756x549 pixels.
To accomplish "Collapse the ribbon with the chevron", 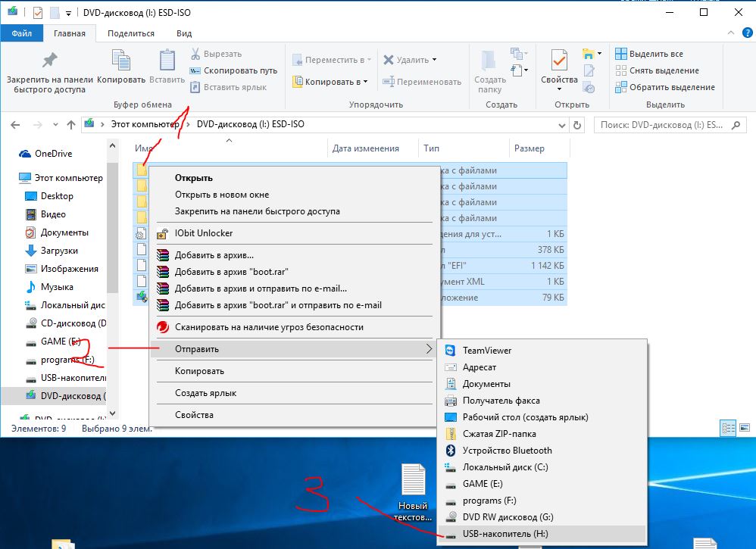I will click(731, 33).
